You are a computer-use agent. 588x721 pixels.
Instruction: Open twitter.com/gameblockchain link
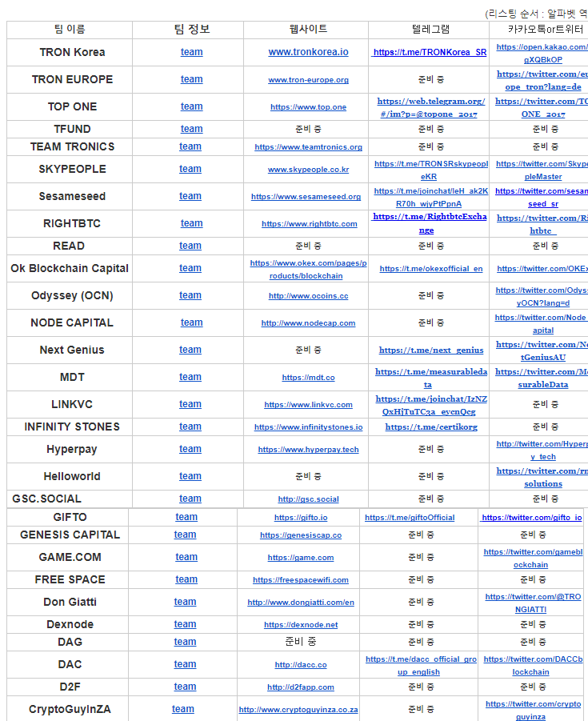coord(533,559)
